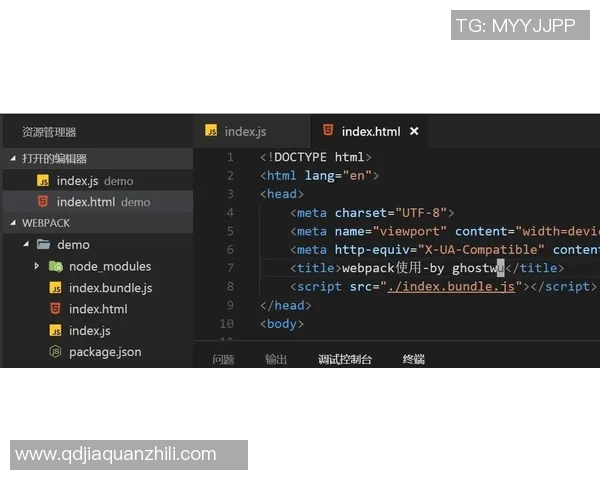Collapse the WEBPACK workspace section

point(13,223)
